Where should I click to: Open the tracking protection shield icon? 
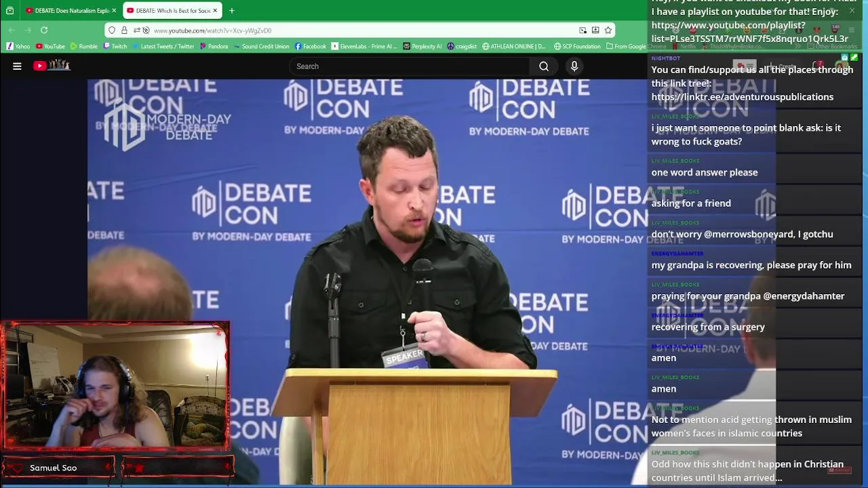(112, 30)
